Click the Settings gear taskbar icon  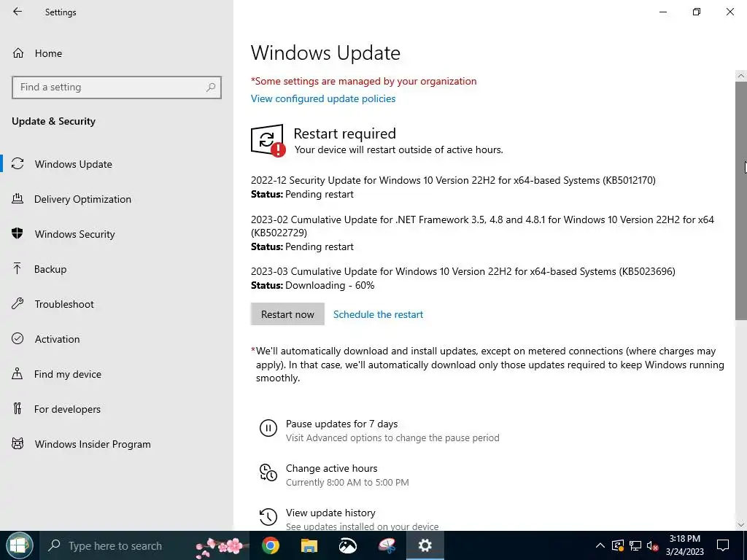click(x=425, y=545)
